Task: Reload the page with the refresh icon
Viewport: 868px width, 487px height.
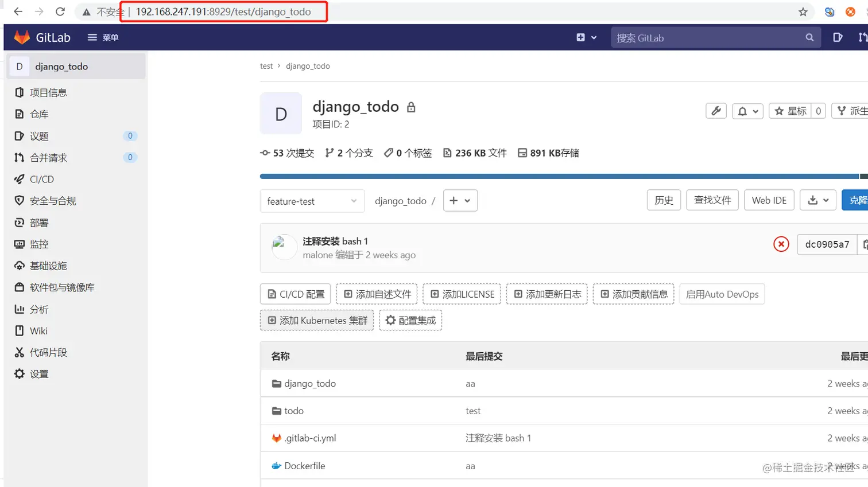Action: tap(60, 11)
